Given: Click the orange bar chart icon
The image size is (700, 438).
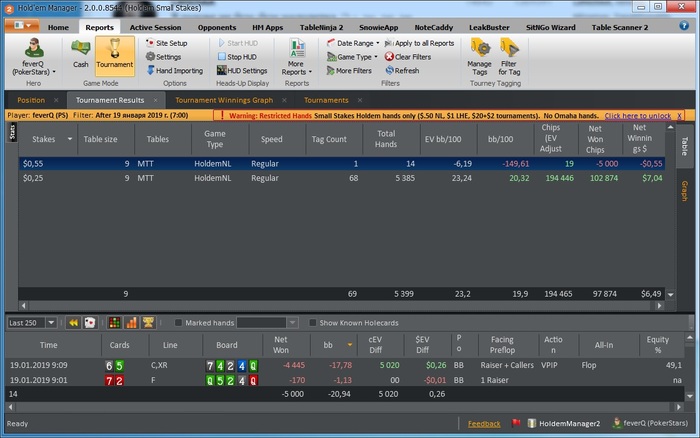Looking at the screenshot, I should [131, 322].
